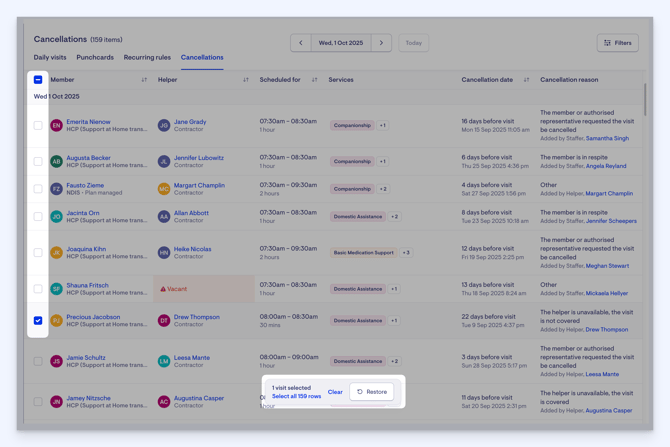The height and width of the screenshot is (447, 670).
Task: Expand +3 services for Joaquina Kihn
Action: point(406,253)
